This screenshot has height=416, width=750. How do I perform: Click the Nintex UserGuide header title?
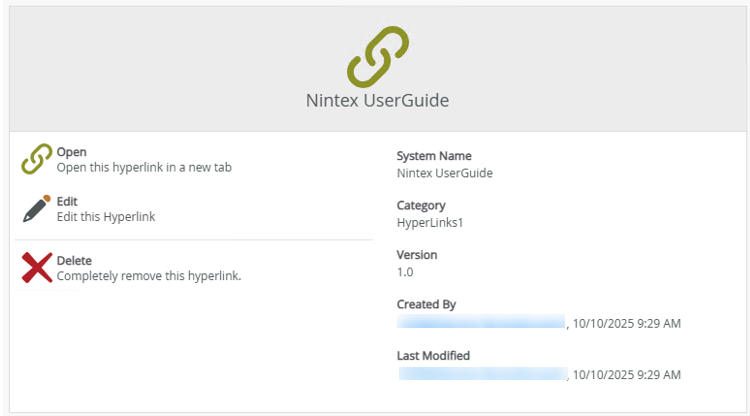click(378, 101)
